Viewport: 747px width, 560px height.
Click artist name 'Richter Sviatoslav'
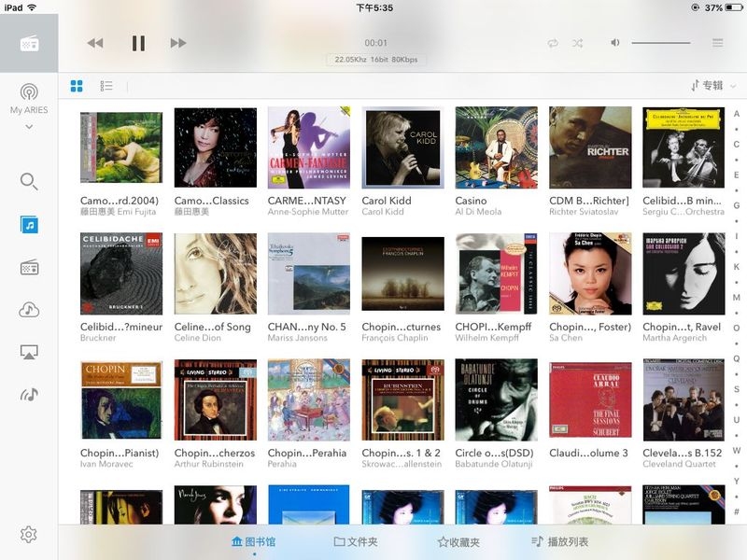(584, 212)
